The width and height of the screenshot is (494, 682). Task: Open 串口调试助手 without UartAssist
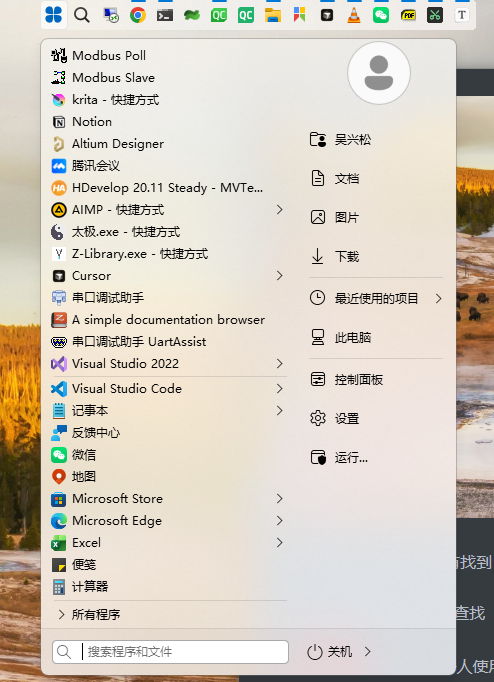coord(168,298)
